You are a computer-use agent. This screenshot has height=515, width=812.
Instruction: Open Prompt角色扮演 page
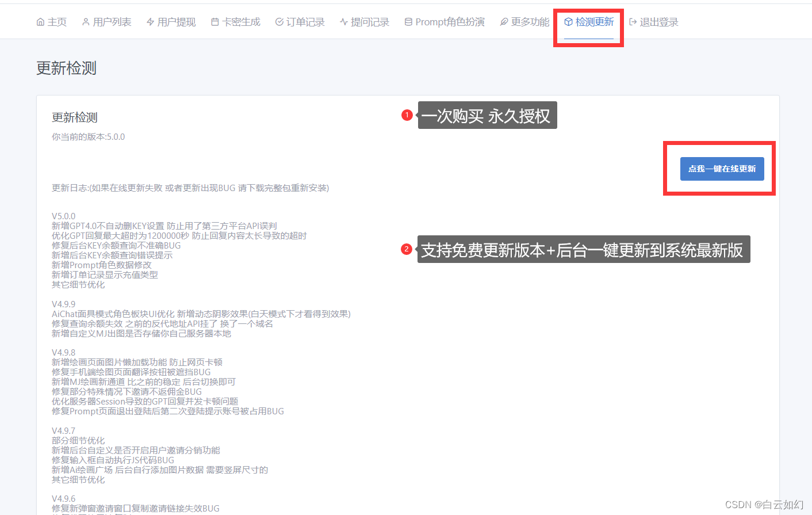(x=445, y=22)
